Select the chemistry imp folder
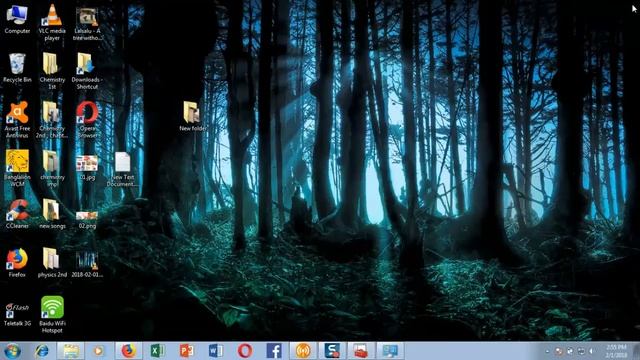 click(x=52, y=168)
